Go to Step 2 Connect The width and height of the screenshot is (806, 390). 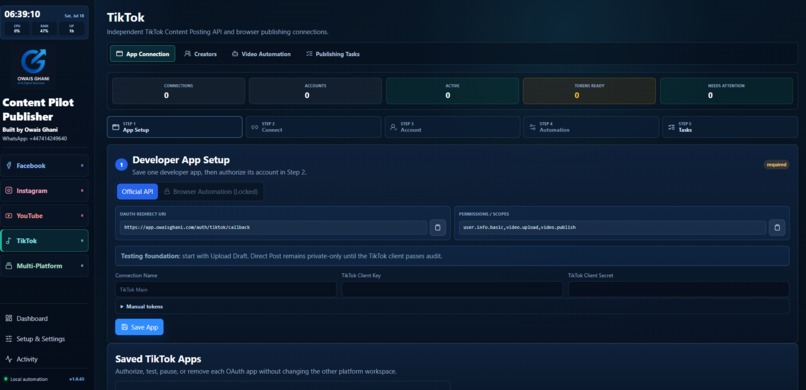pos(314,127)
